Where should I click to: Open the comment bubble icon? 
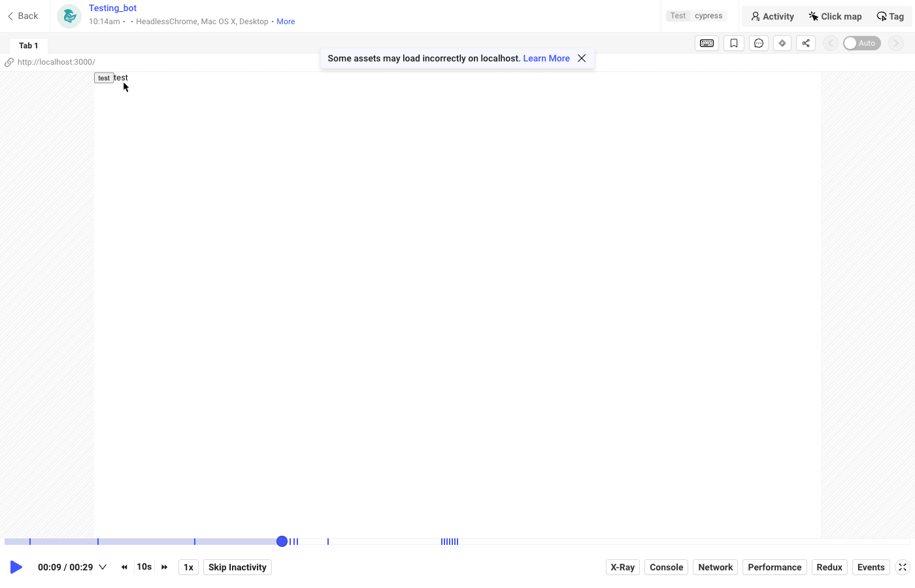click(758, 43)
